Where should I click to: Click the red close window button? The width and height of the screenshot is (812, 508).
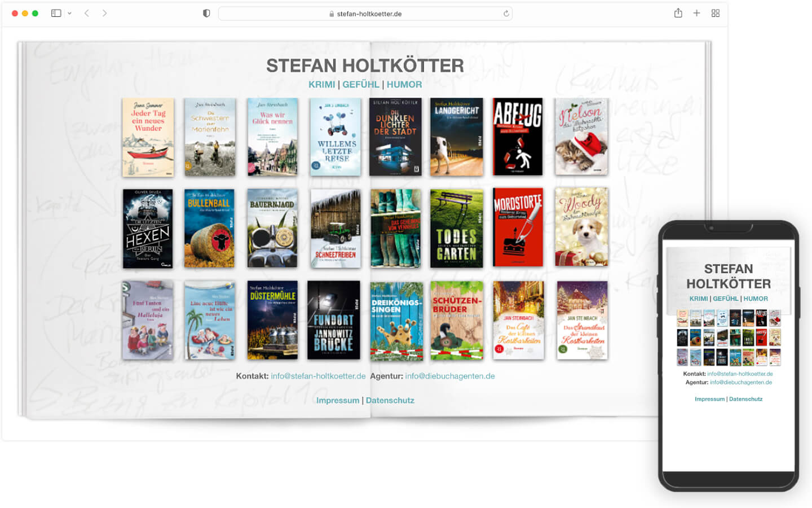click(15, 13)
